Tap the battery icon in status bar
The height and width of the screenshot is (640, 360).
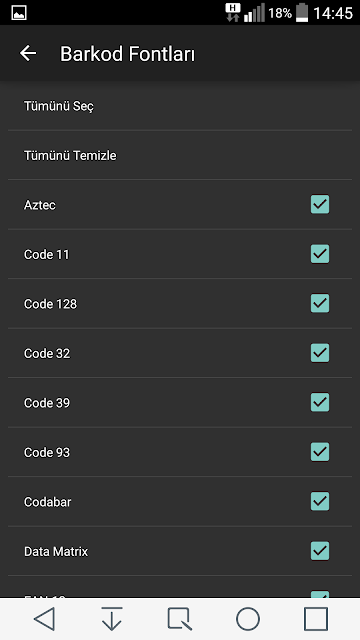tap(302, 13)
